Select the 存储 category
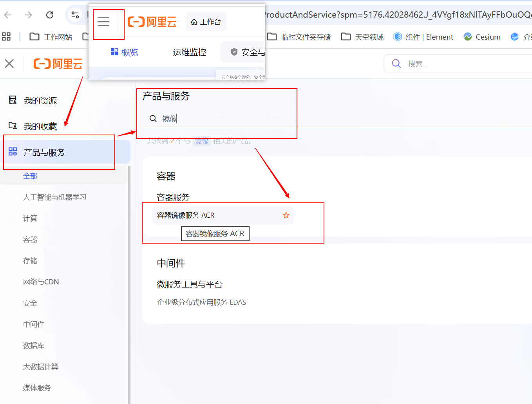The image size is (532, 404). click(x=30, y=261)
